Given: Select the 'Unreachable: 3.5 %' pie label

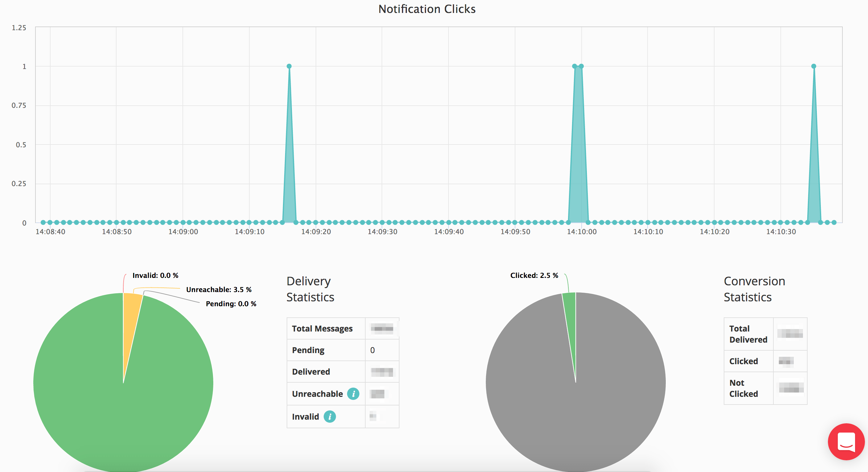Looking at the screenshot, I should point(219,289).
